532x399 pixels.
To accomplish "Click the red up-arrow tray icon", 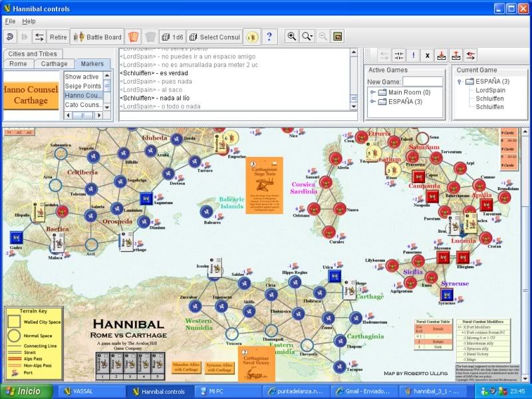I will (x=456, y=56).
